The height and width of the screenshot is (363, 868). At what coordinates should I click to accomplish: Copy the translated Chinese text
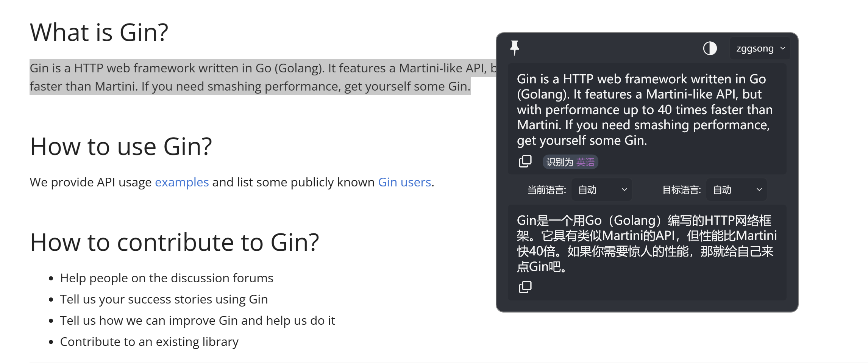(x=525, y=287)
